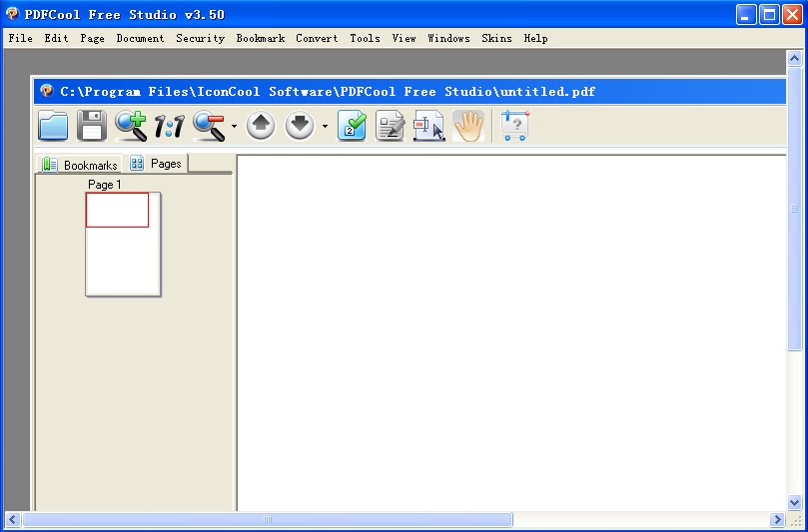The image size is (808, 532).
Task: Reset zoom with the 1:1 icon
Action: coord(170,126)
